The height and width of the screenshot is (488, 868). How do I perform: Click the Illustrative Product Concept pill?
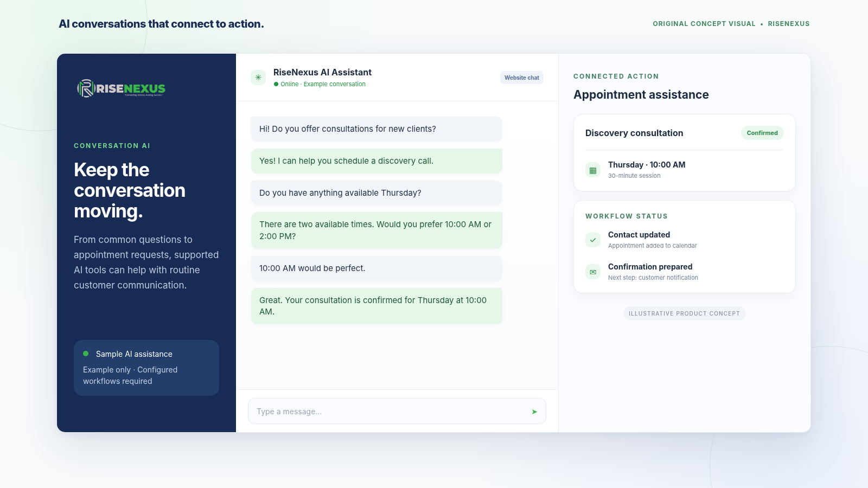point(684,313)
